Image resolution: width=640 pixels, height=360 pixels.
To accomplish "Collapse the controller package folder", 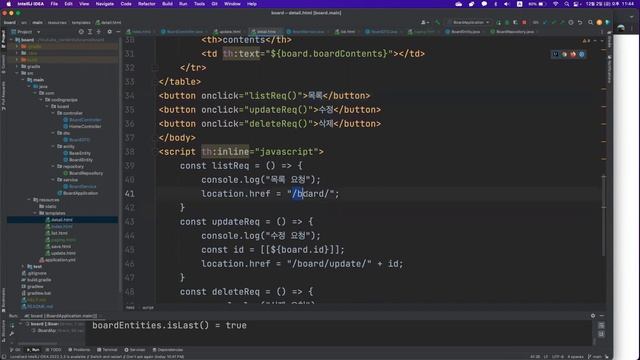I will click(x=53, y=113).
